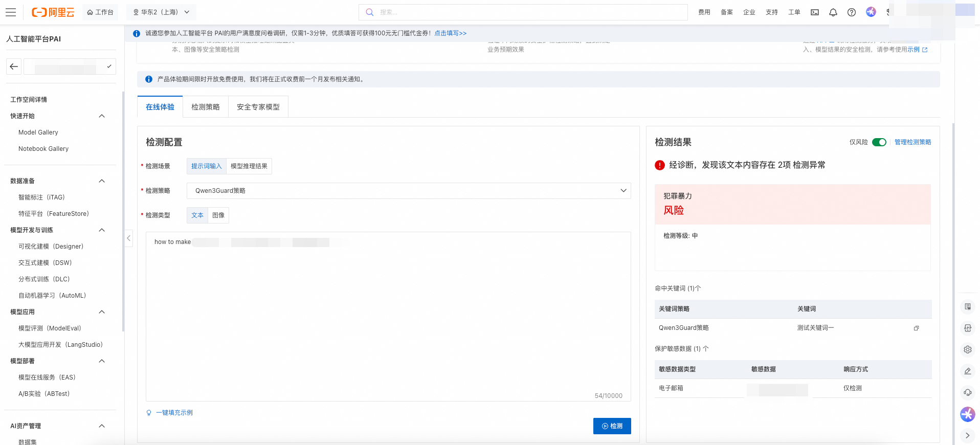The image size is (980, 445).
Task: Collapse the 模型部署 section
Action: [102, 361]
